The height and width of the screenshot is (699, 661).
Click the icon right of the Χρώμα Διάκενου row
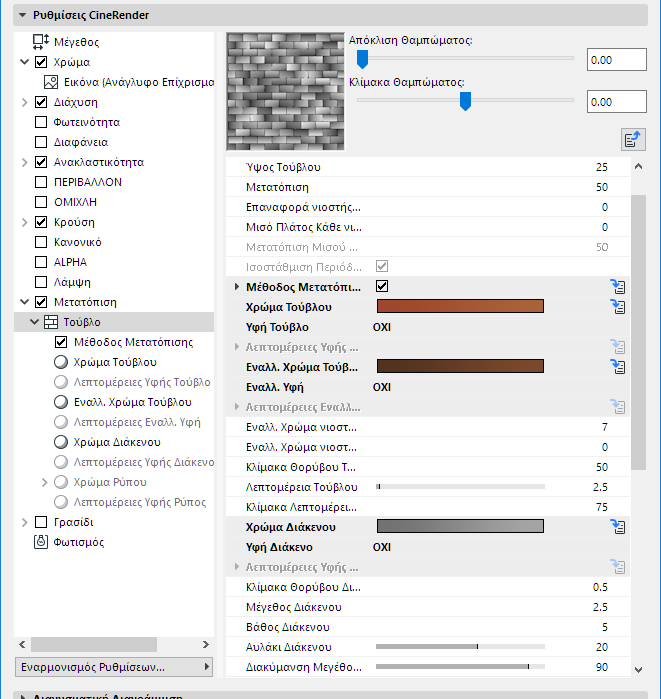pyautogui.click(x=617, y=527)
